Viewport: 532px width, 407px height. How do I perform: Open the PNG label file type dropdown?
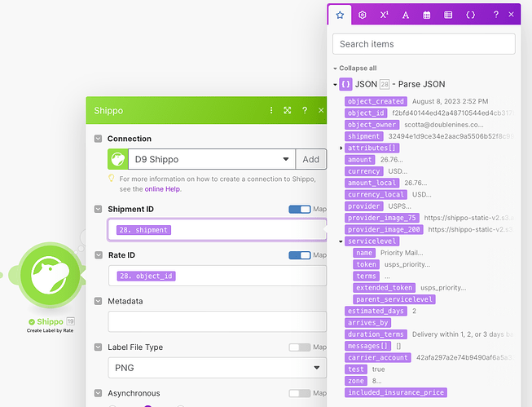click(218, 368)
